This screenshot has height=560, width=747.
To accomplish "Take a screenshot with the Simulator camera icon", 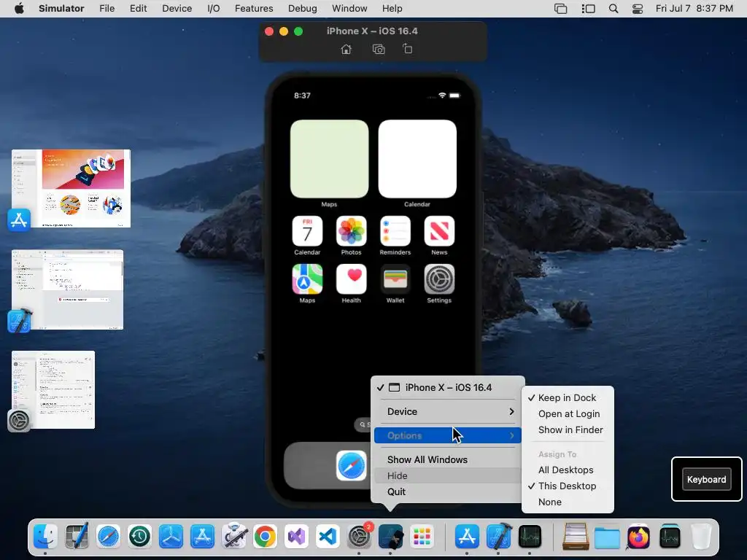I will 379,49.
